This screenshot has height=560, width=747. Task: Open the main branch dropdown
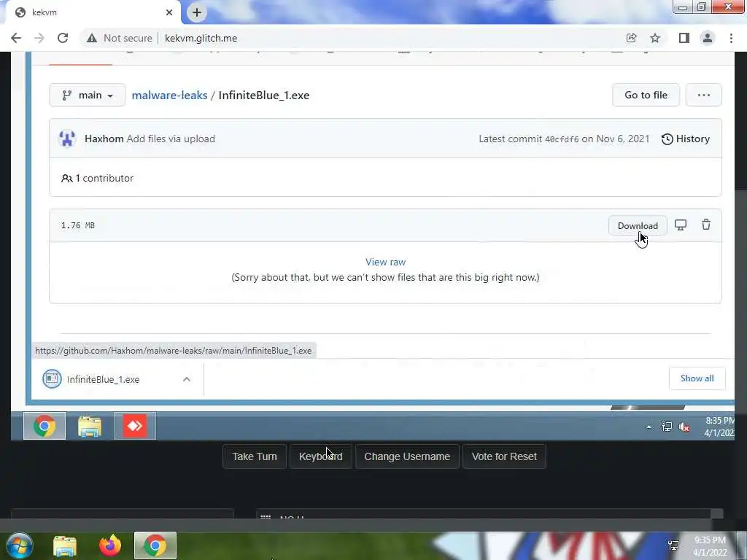click(88, 96)
